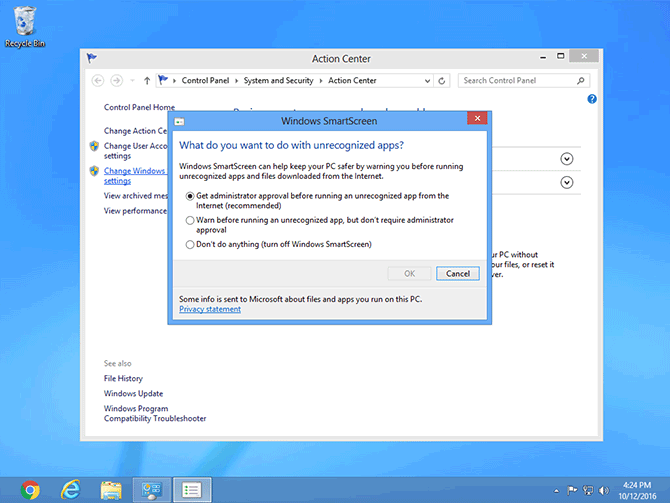Refresh the Action Center window
Viewport: 670px width, 503px height.
click(x=442, y=81)
